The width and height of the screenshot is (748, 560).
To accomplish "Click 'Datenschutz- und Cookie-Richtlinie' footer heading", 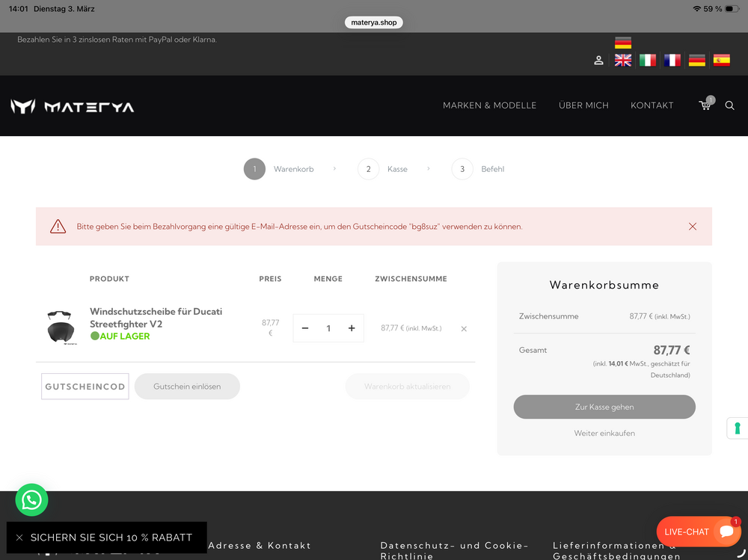I will [x=454, y=550].
